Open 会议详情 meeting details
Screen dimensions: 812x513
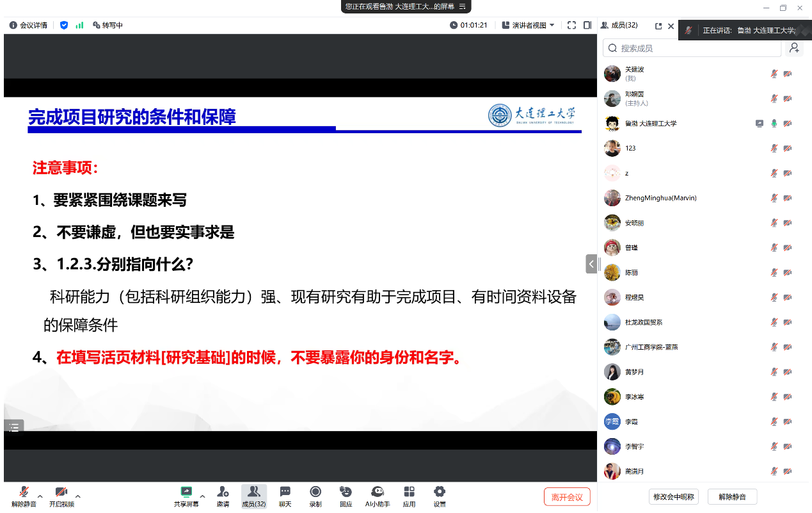coord(29,26)
